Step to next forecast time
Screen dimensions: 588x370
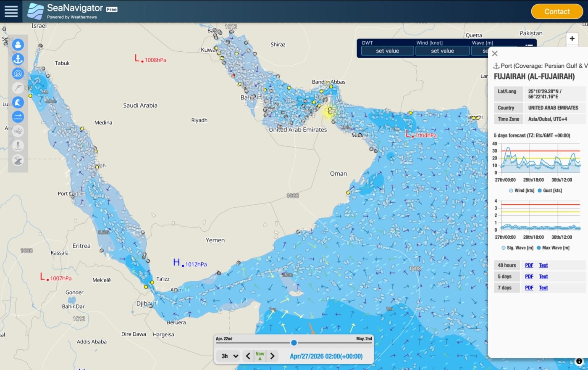pyautogui.click(x=272, y=356)
